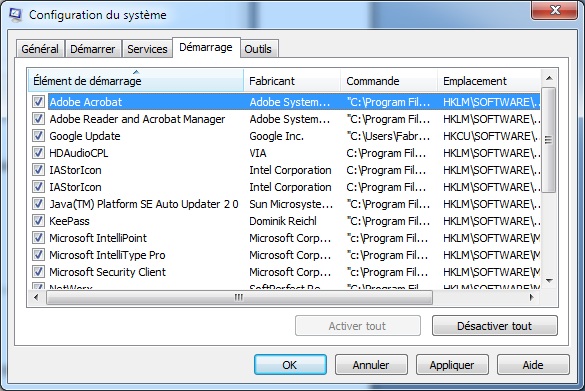This screenshot has height=391, width=585.
Task: Click the C:\Users\Fabr... command cell
Action: tap(388, 136)
